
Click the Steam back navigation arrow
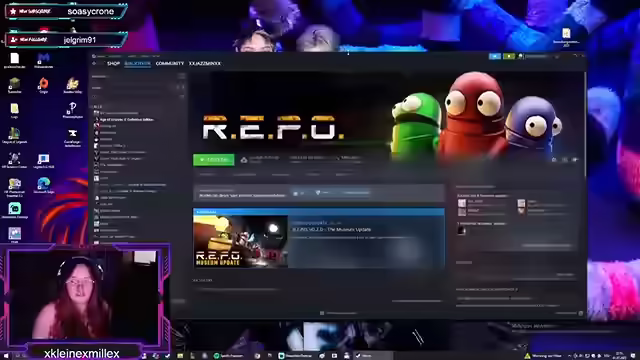click(x=94, y=64)
